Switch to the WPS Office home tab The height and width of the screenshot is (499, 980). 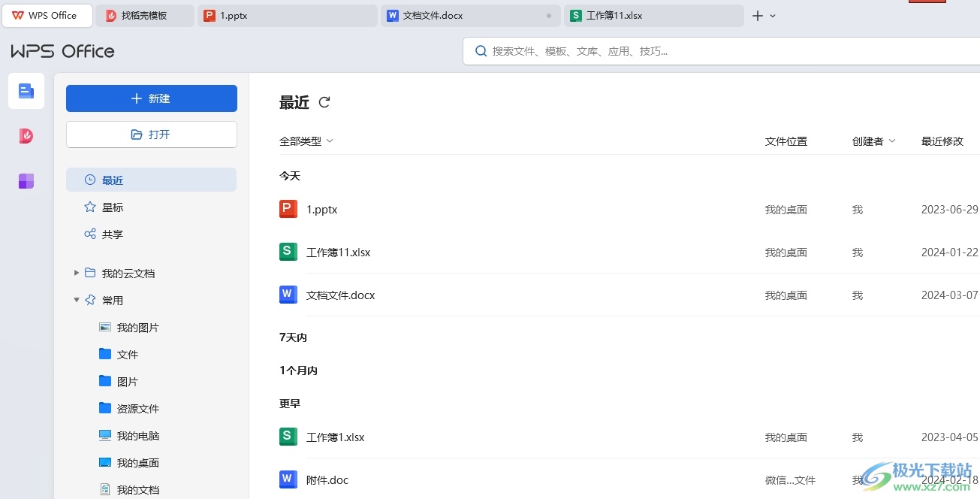[x=48, y=16]
